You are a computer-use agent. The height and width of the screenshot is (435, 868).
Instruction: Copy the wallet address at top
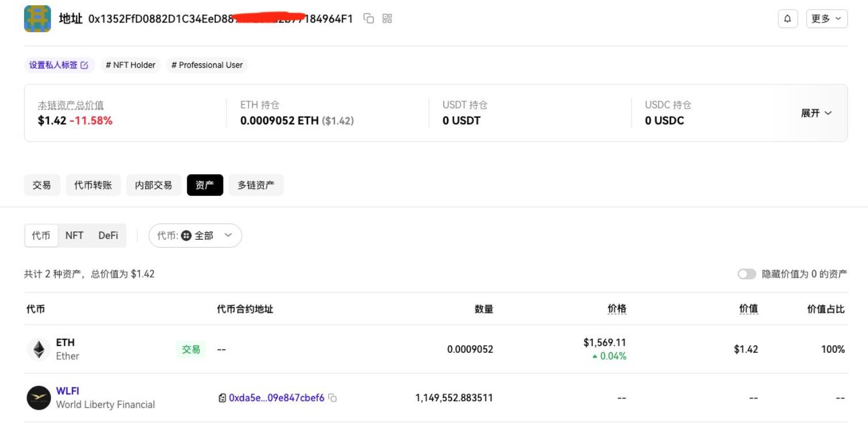tap(369, 18)
